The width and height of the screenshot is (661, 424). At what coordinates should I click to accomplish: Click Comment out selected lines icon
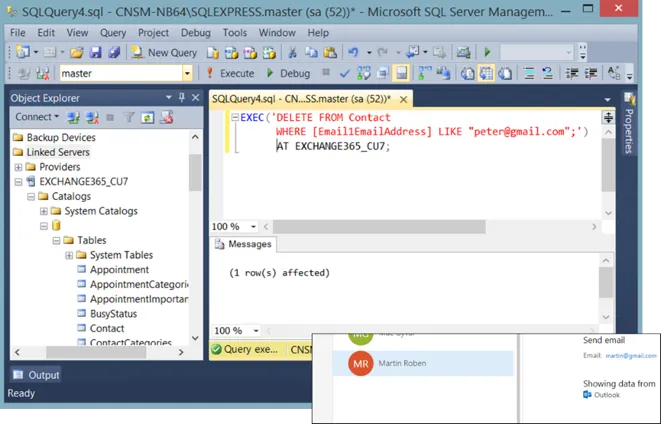529,73
